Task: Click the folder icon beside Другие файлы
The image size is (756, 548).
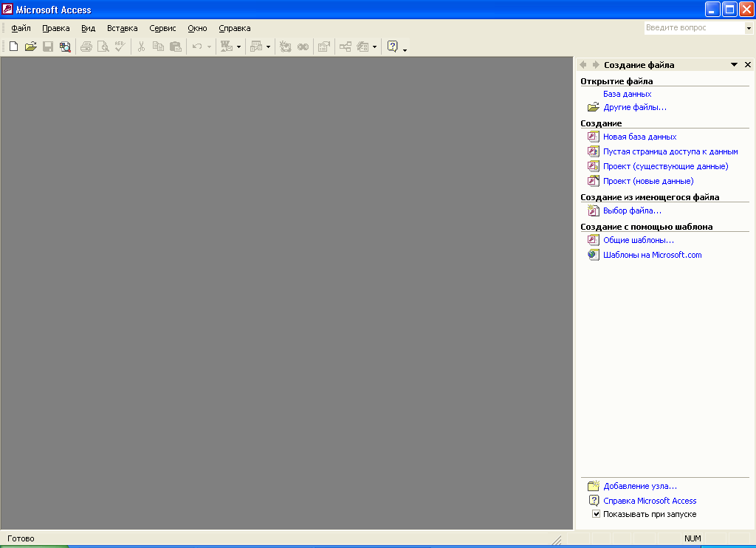Action: (593, 107)
